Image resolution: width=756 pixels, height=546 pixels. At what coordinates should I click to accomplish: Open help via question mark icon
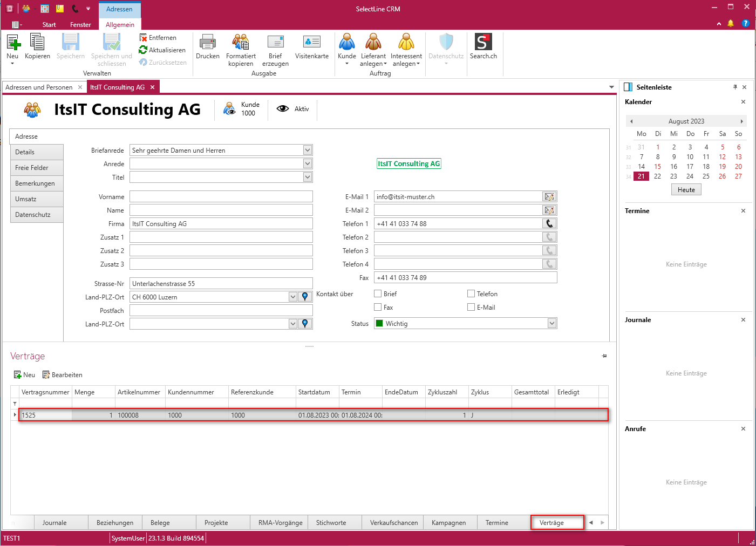tap(746, 23)
